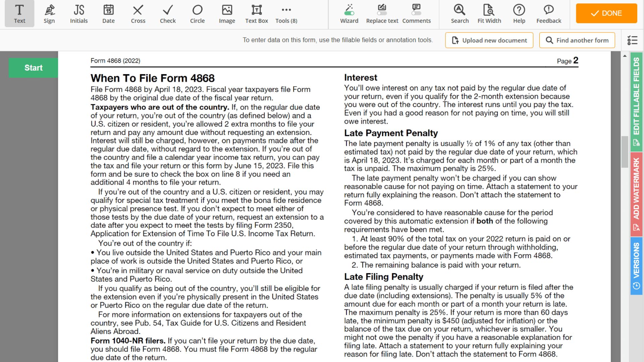Toggle the Replace text tool
The width and height of the screenshot is (644, 362).
[381, 13]
